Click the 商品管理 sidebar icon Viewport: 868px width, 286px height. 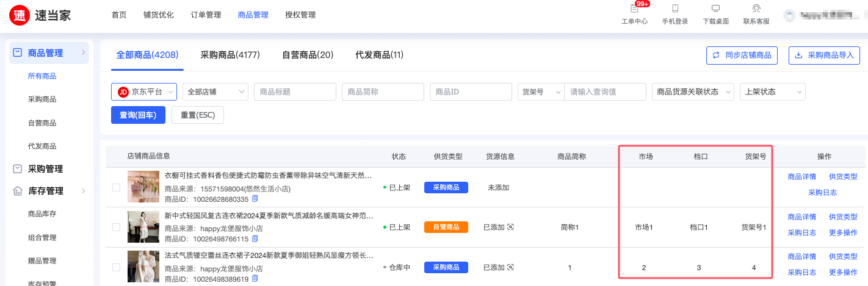pyautogui.click(x=18, y=53)
